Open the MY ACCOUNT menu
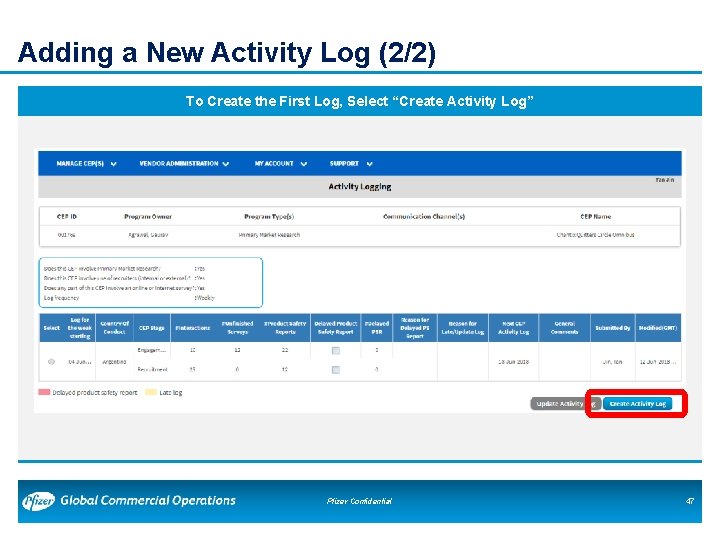The image size is (720, 540). point(281,164)
